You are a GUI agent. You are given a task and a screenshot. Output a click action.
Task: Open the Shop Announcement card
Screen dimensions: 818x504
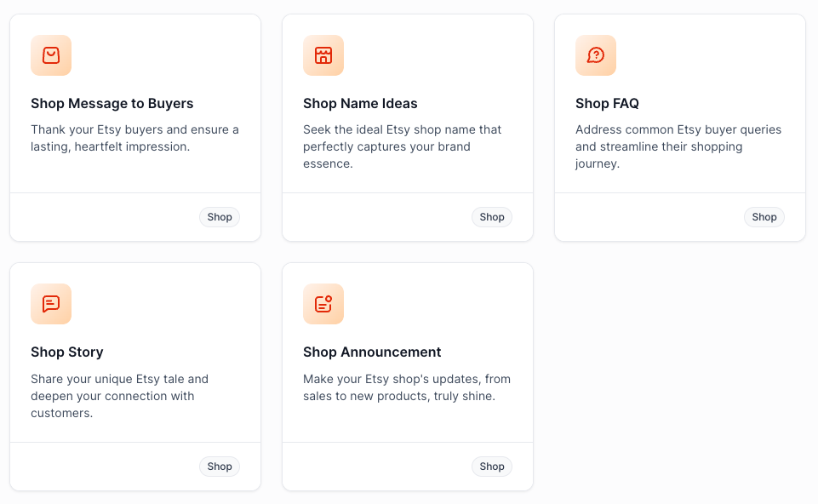pos(407,375)
